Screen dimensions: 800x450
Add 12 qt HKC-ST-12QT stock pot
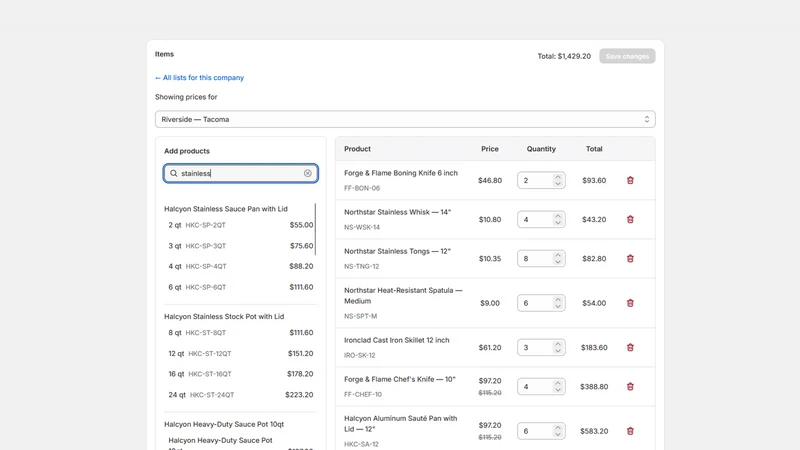[x=241, y=354]
